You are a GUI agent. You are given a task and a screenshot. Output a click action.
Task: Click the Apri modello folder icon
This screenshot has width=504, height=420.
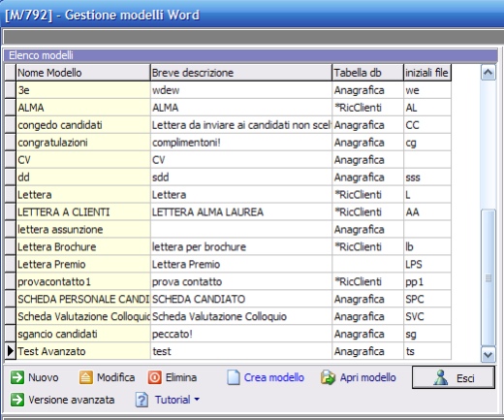(328, 377)
